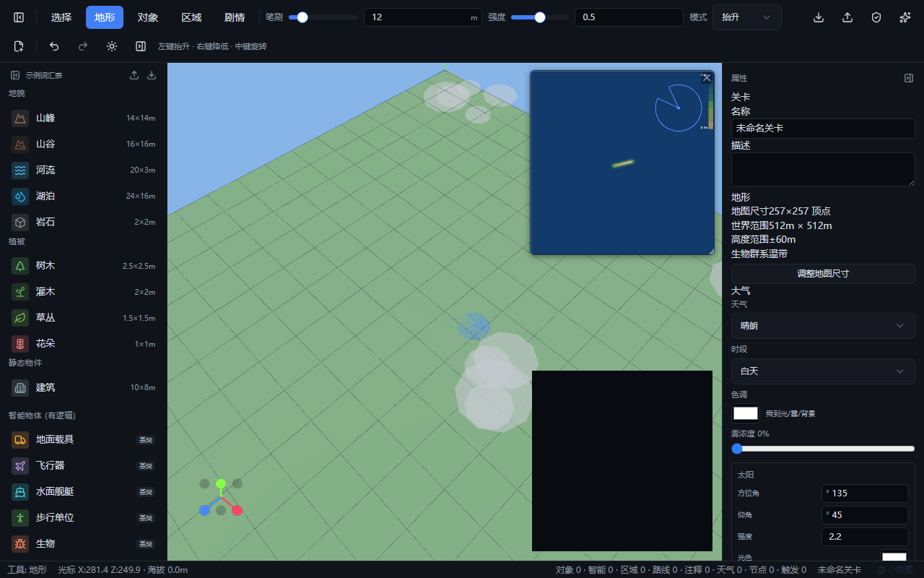Open the 模式 抬升 mode dropdown
924x578 pixels.
click(747, 17)
